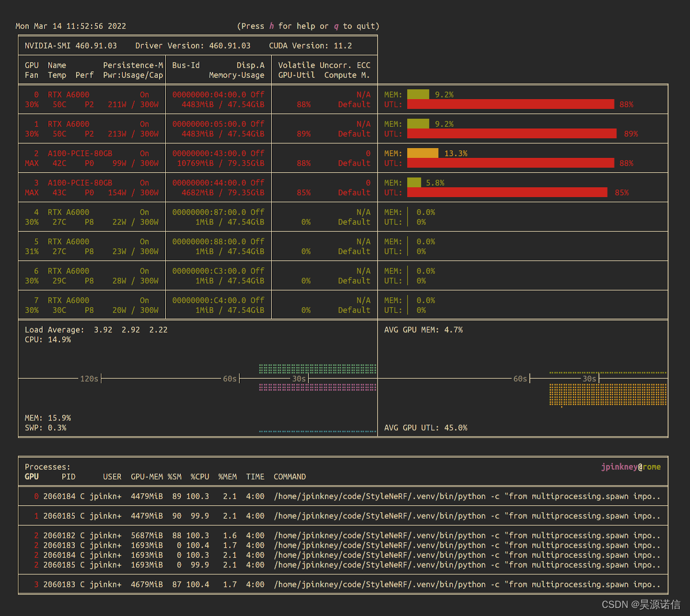Viewport: 690px width, 616px height.
Task: Click 4679MiB GPU-MEM value
Action: (x=146, y=584)
